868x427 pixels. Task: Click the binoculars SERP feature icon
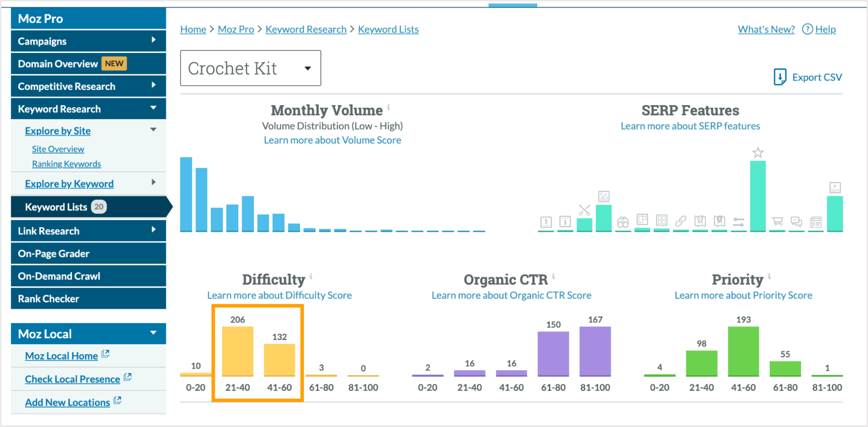pyautogui.click(x=623, y=222)
